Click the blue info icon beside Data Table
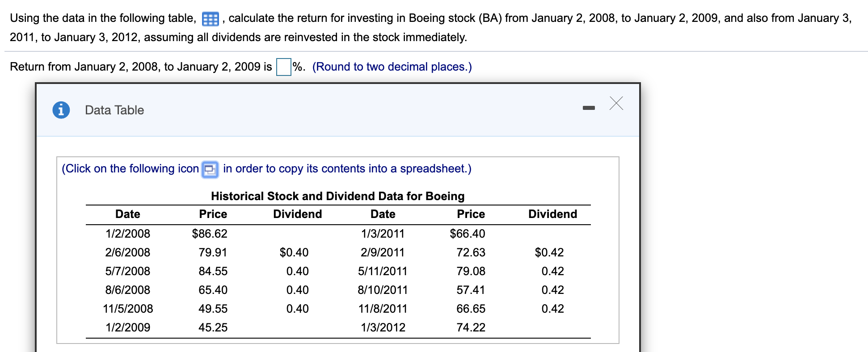 pyautogui.click(x=61, y=110)
